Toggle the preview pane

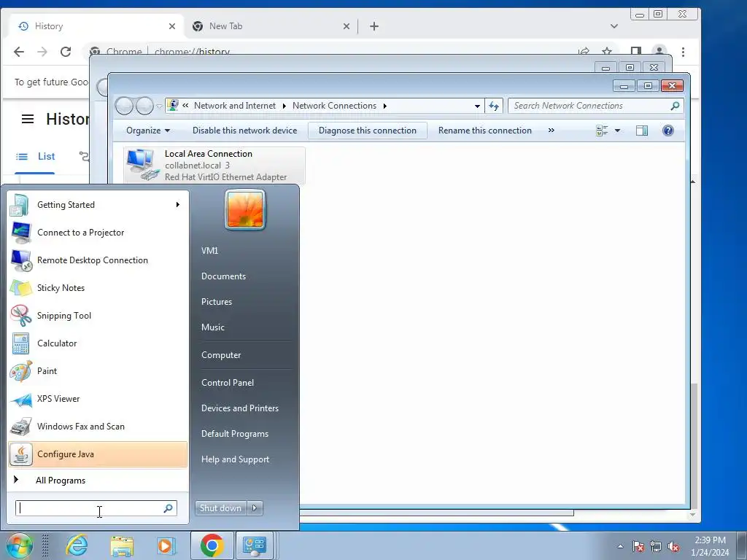642,131
